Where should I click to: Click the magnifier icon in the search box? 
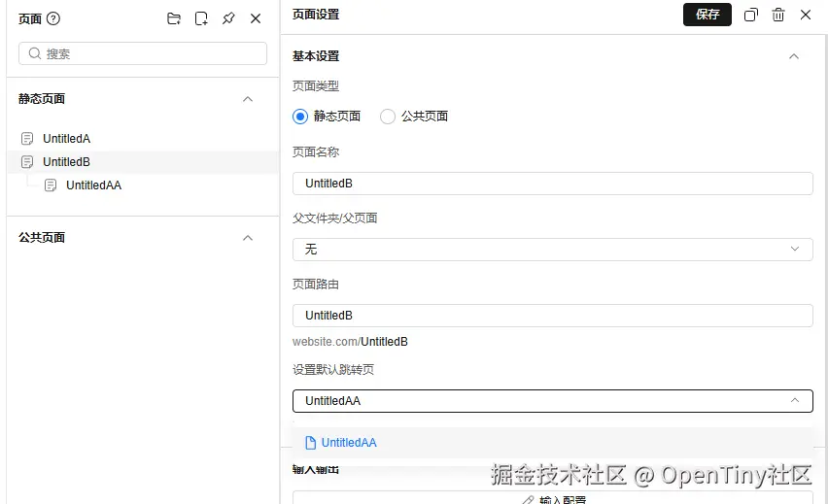click(34, 53)
